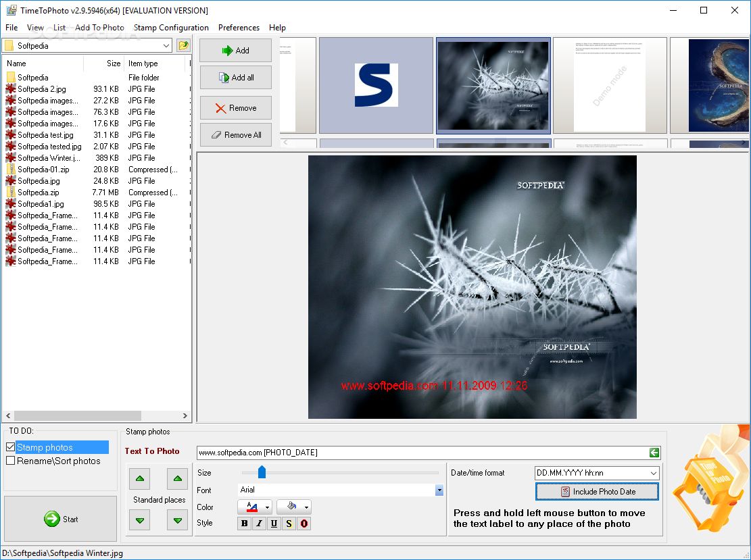Open the File menu

11,28
